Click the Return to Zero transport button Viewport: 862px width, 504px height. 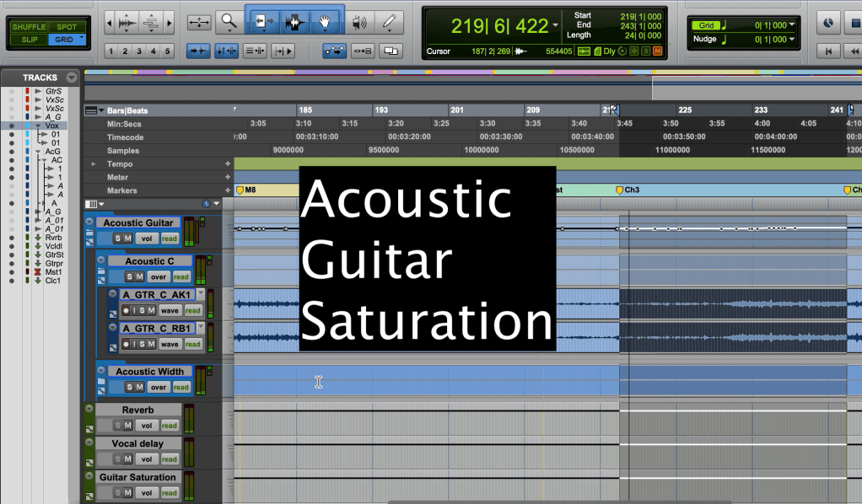pyautogui.click(x=829, y=51)
